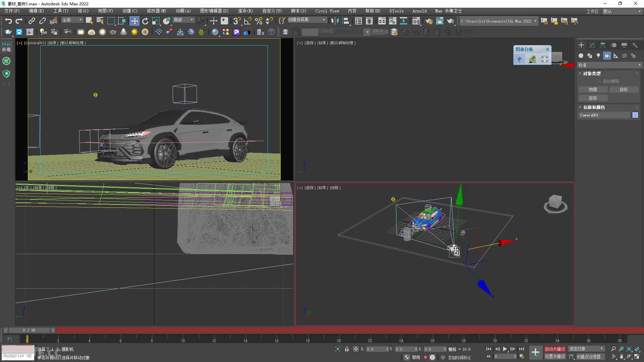This screenshot has width=644, height=362.
Task: Create a 目标 target camera
Action: (x=624, y=89)
